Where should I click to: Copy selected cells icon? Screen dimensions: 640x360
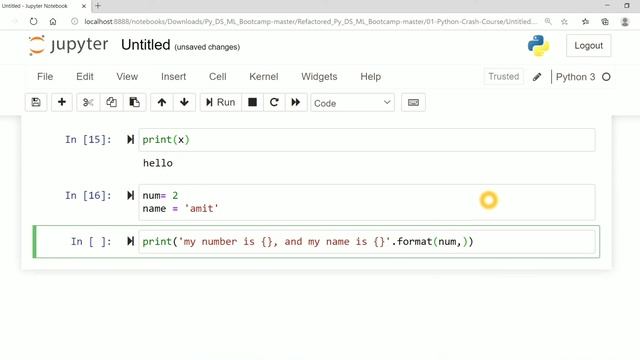tap(111, 102)
